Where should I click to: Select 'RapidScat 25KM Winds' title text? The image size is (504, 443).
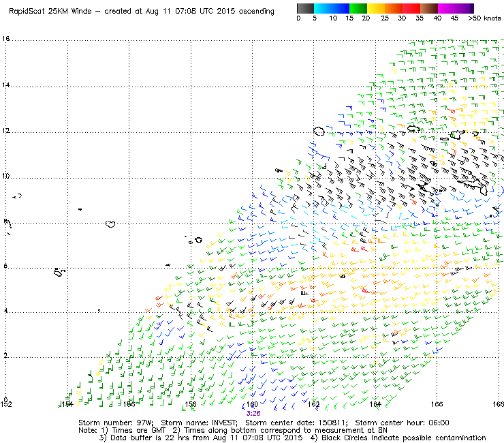(50, 12)
